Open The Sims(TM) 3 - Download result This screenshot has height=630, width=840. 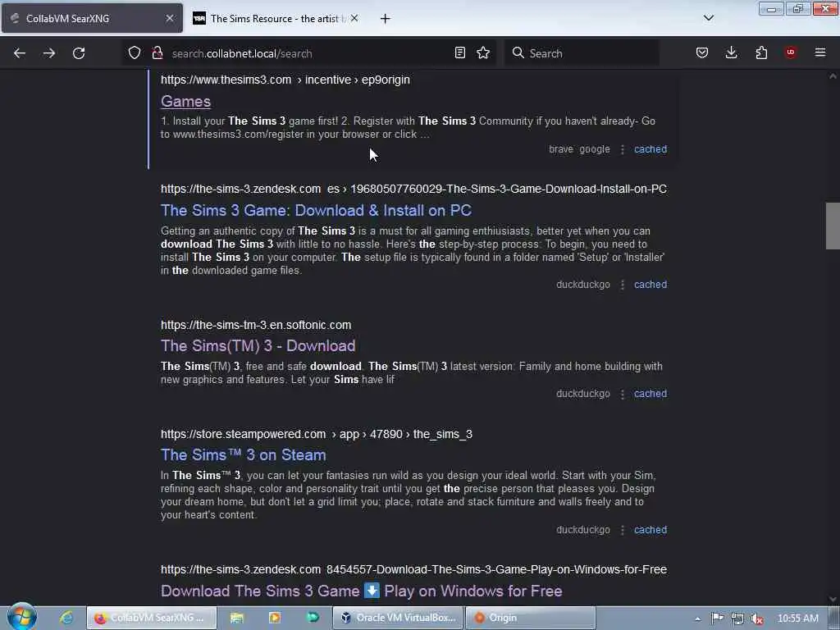[258, 346]
